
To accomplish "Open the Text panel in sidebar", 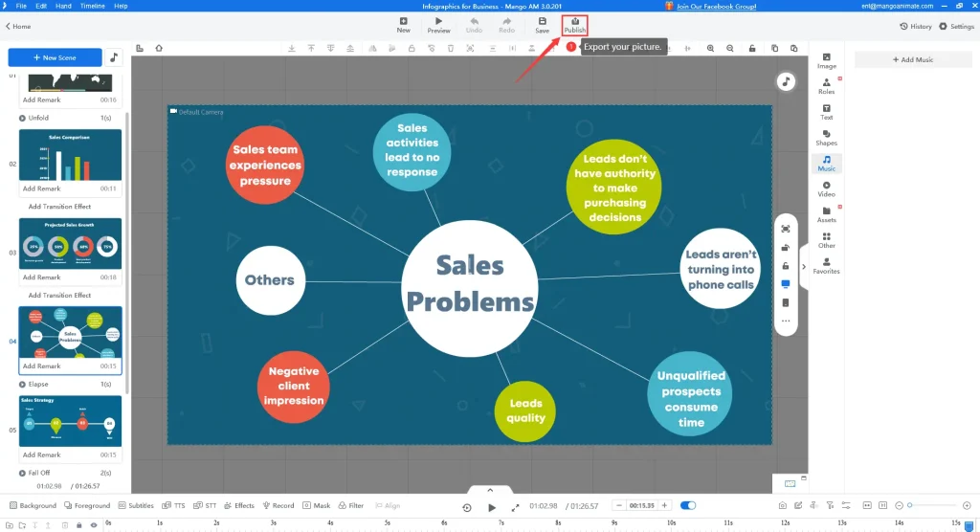I will pyautogui.click(x=826, y=111).
